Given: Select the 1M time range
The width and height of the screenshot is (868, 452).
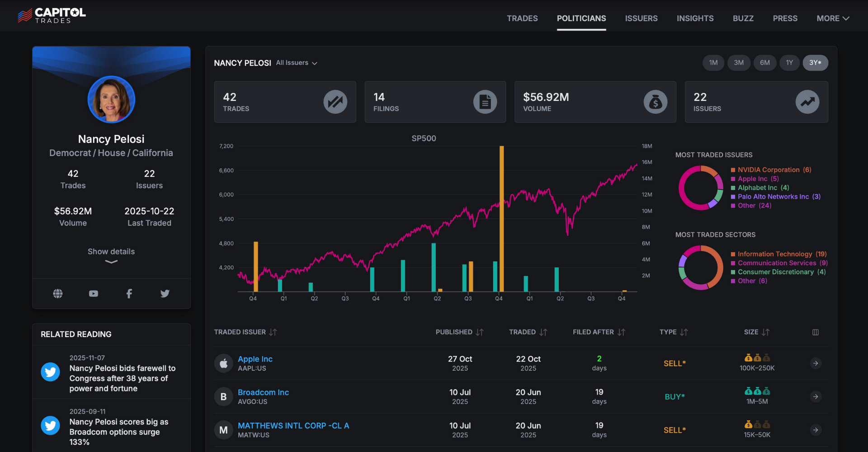Looking at the screenshot, I should 713,63.
